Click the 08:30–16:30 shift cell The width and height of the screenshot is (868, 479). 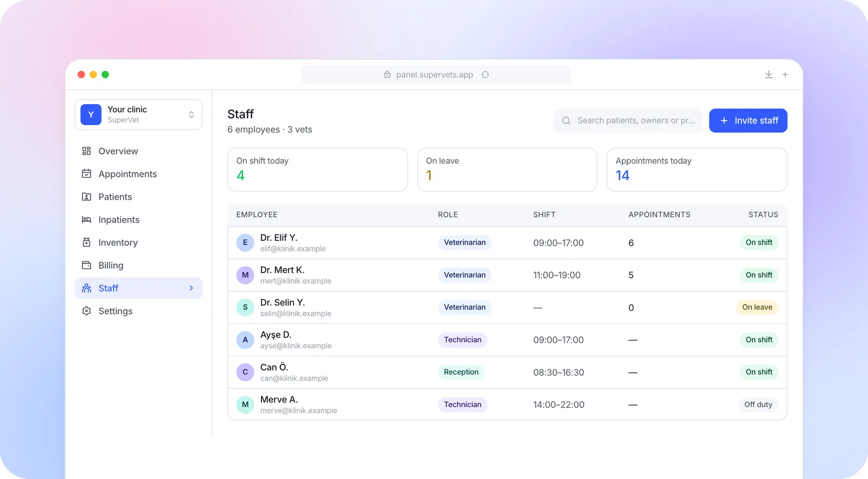point(559,373)
